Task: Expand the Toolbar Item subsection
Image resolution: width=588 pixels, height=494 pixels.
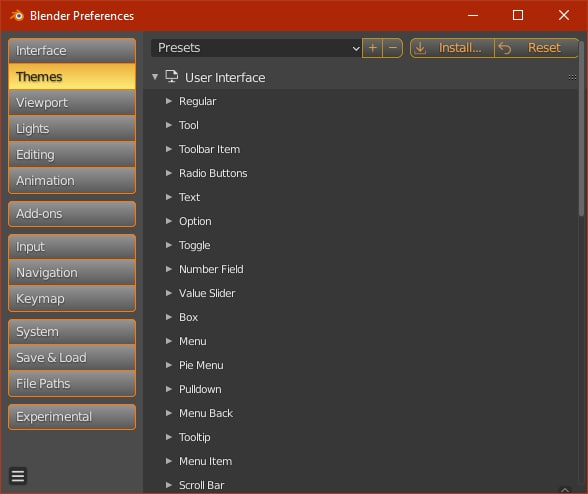Action: (169, 149)
